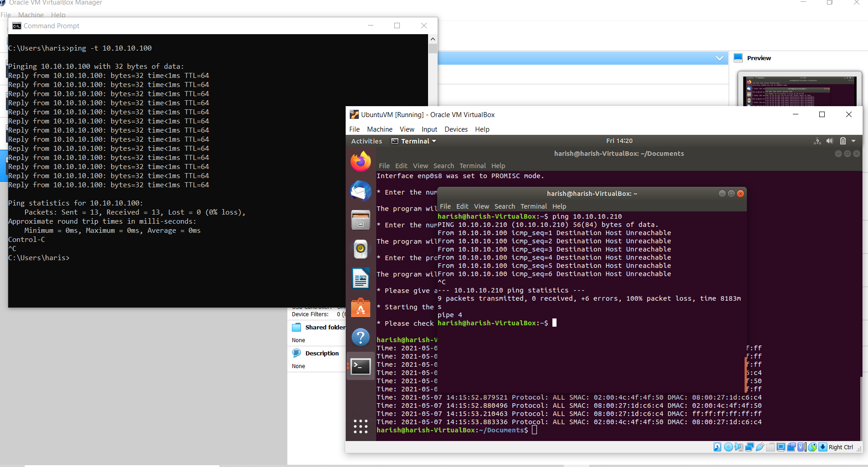Show Applications grid in Ubuntu dock
This screenshot has height=467, width=868.
[361, 426]
